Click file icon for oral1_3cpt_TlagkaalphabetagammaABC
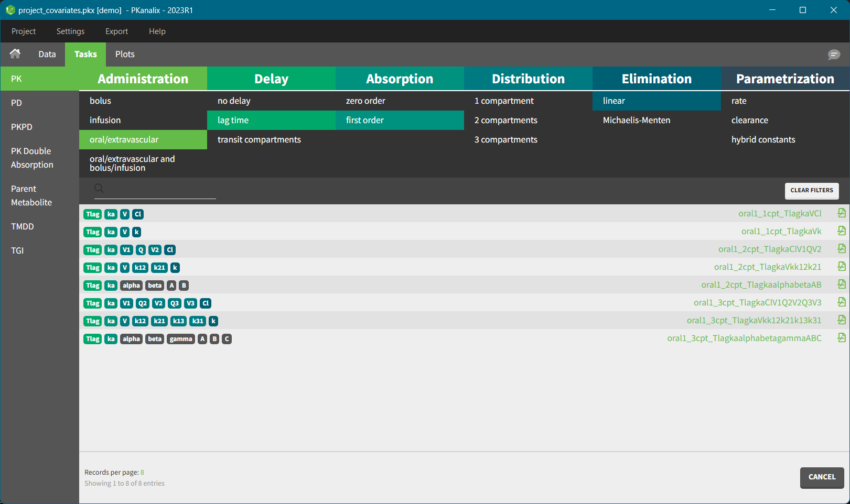Screen dimensions: 850x504 (x=841, y=338)
